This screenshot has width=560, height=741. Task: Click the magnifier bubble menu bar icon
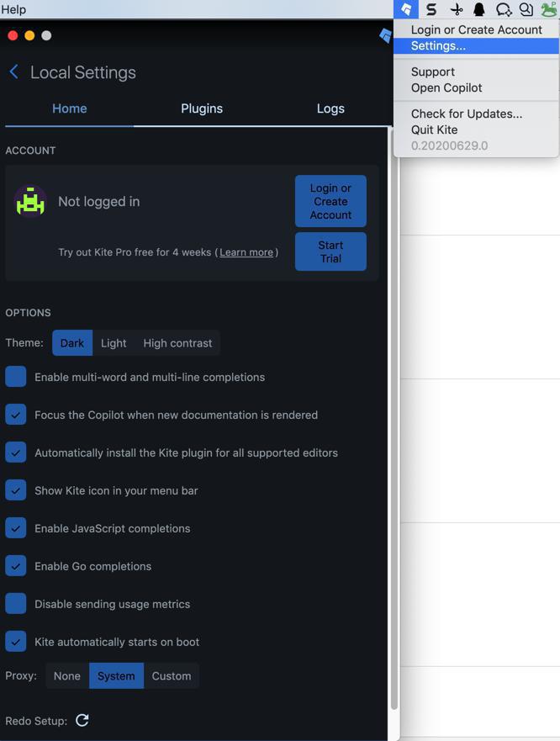(526, 9)
